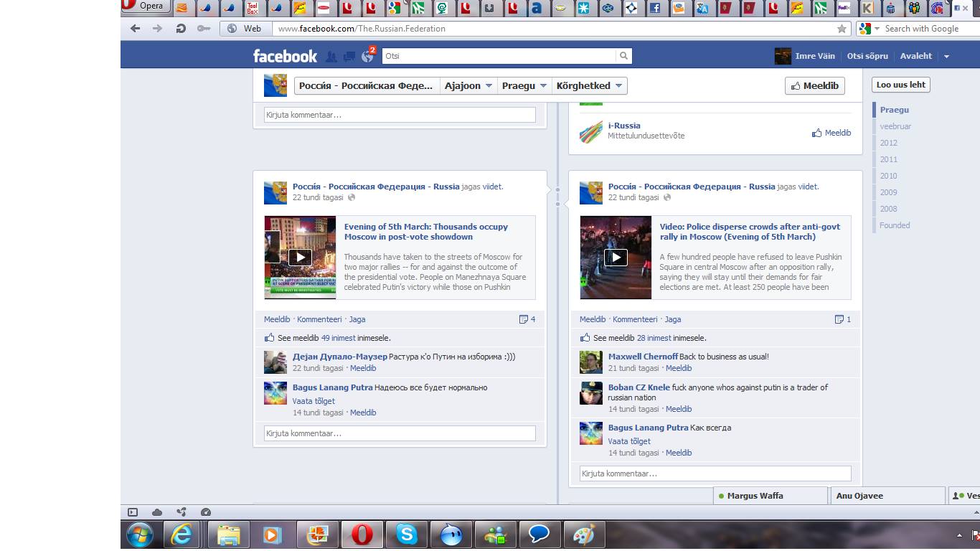980x551 pixels.
Task: Go to Avaleht in the top bar
Action: pyautogui.click(x=916, y=56)
